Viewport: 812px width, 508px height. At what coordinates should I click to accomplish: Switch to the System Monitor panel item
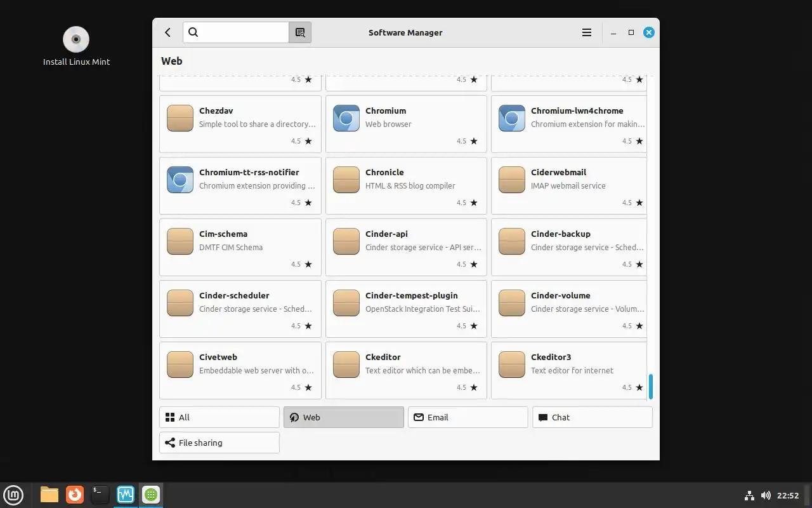(126, 495)
